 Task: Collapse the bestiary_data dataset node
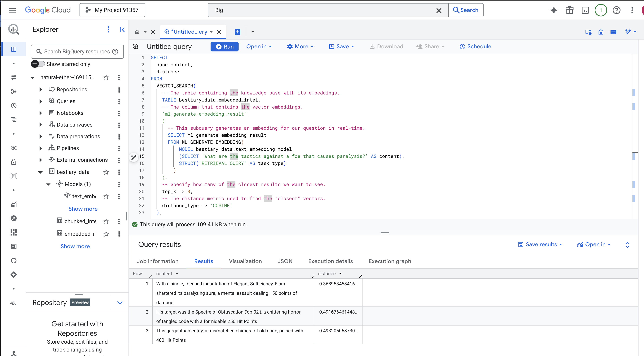point(41,172)
